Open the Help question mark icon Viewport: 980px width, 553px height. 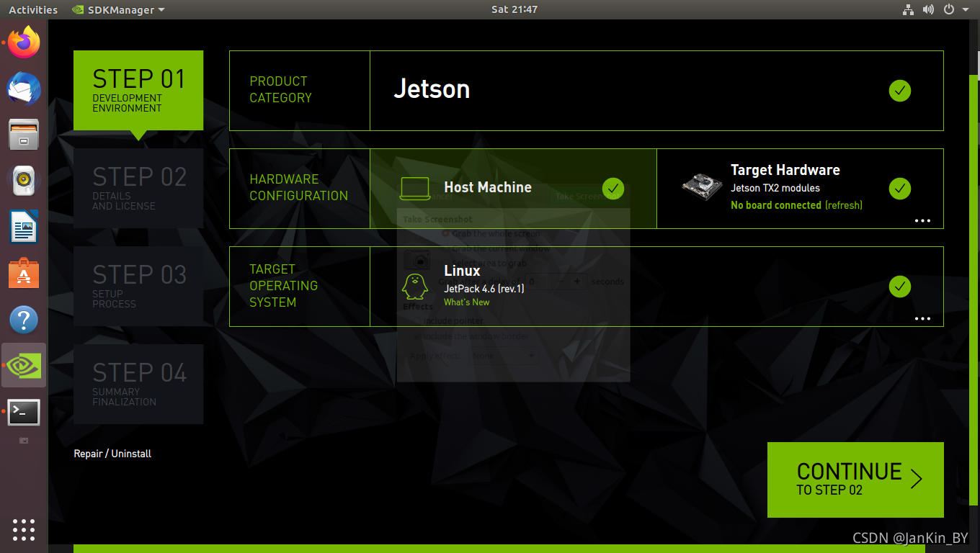[24, 320]
